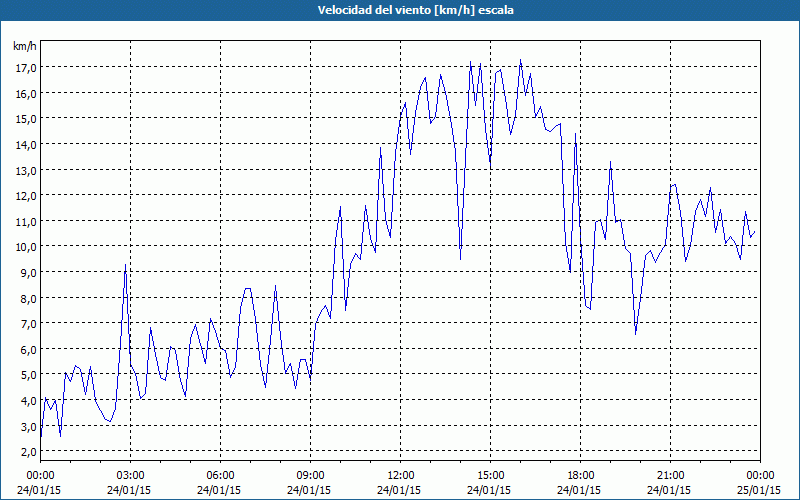Screen dimensions: 800x500
Task: Click the 4,0 y-axis value
Action: click(27, 401)
